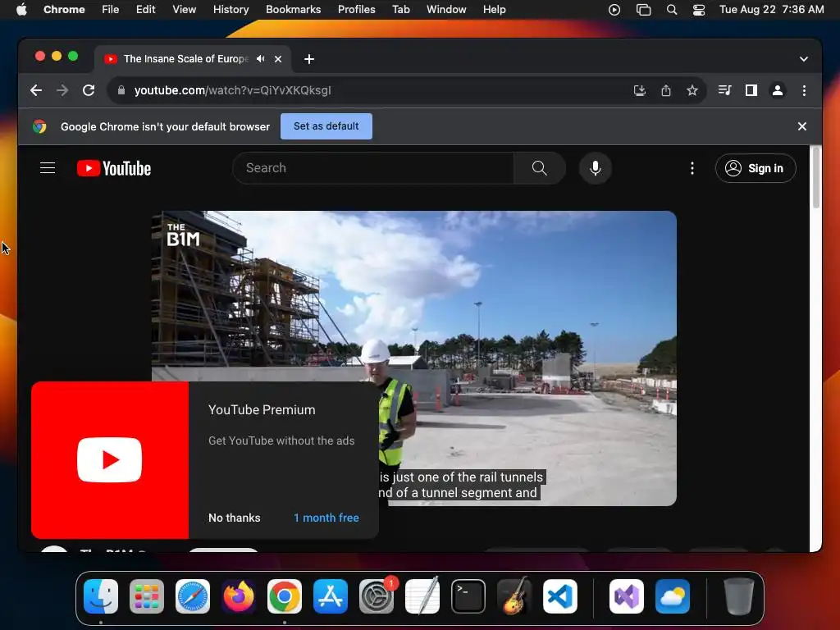This screenshot has height=630, width=840.
Task: Open Launchpad from the Dock
Action: [147, 596]
